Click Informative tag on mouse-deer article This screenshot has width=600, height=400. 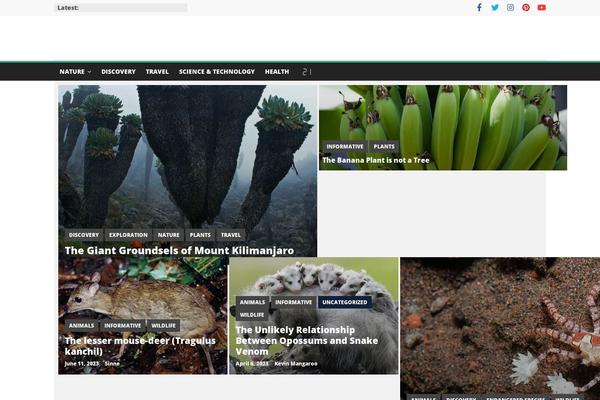point(122,326)
